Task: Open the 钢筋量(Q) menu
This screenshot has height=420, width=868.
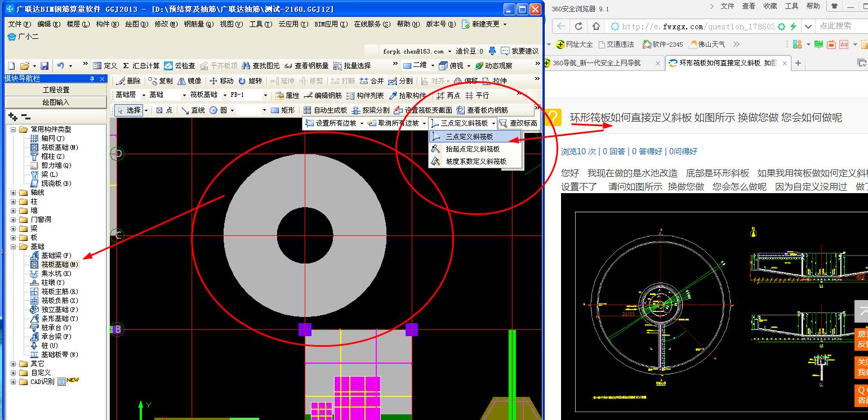Action: tap(199, 24)
